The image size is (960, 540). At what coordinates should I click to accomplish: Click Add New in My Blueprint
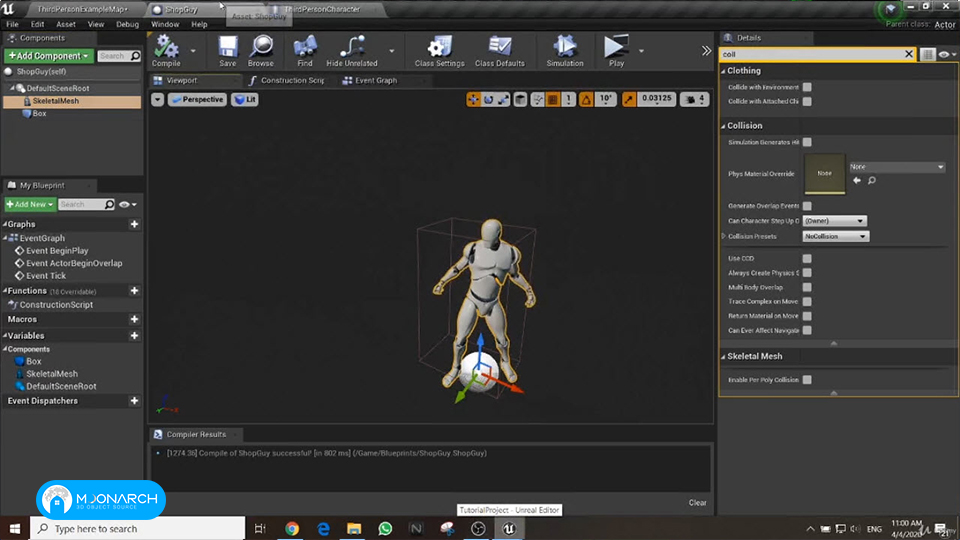[x=30, y=204]
